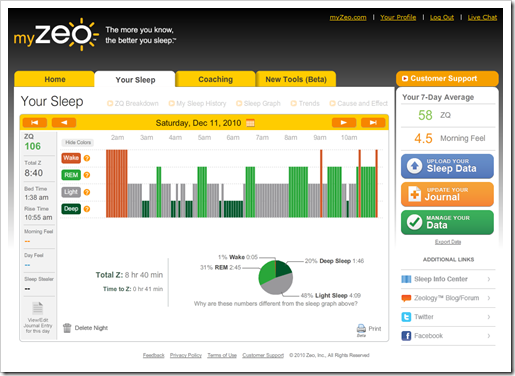Open the Your Profile link
515x376 pixels.
coord(398,17)
